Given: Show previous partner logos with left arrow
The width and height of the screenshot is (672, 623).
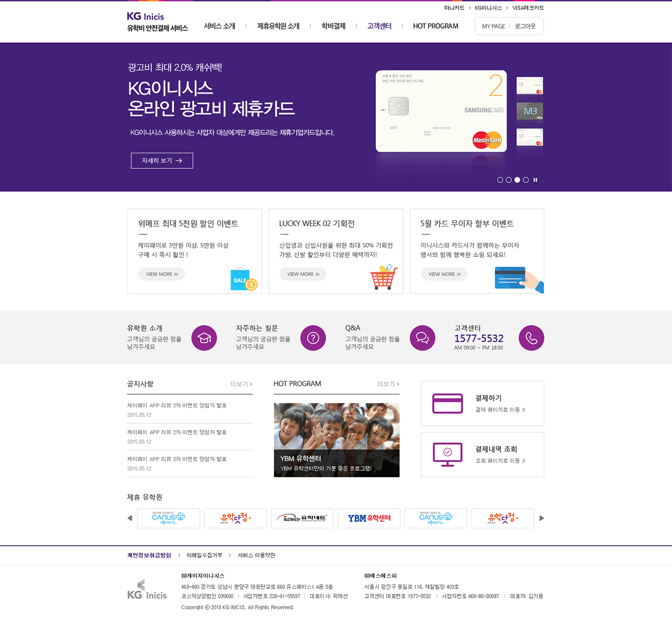Looking at the screenshot, I should (130, 518).
